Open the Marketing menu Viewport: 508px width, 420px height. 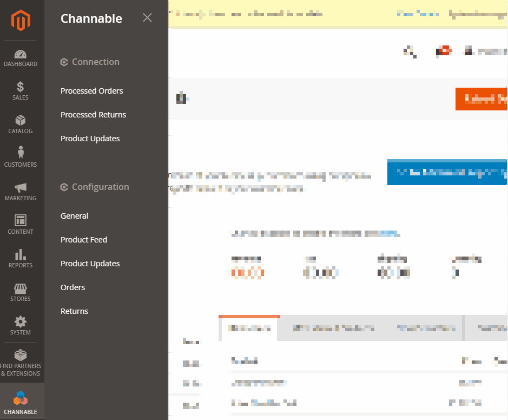click(x=21, y=192)
